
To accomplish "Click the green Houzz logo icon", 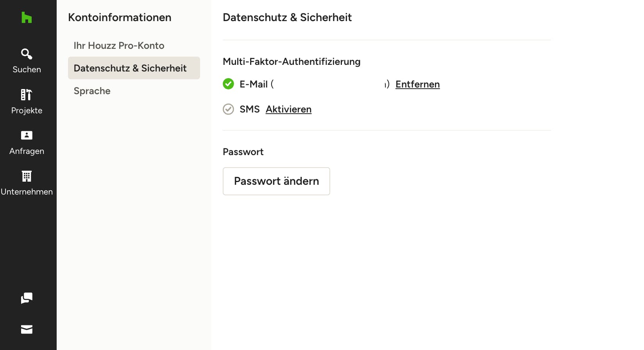I will (27, 18).
